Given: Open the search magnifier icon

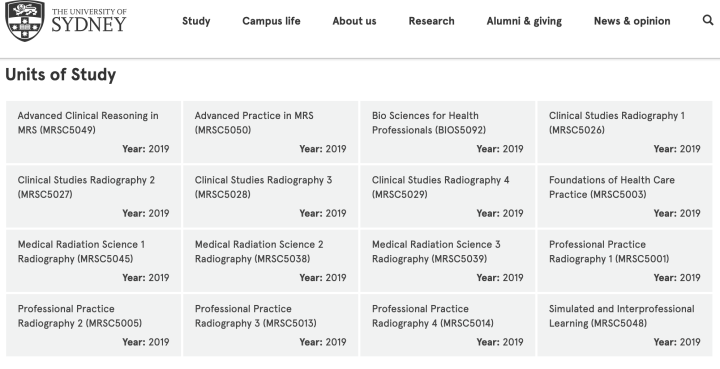Looking at the screenshot, I should (x=708, y=20).
